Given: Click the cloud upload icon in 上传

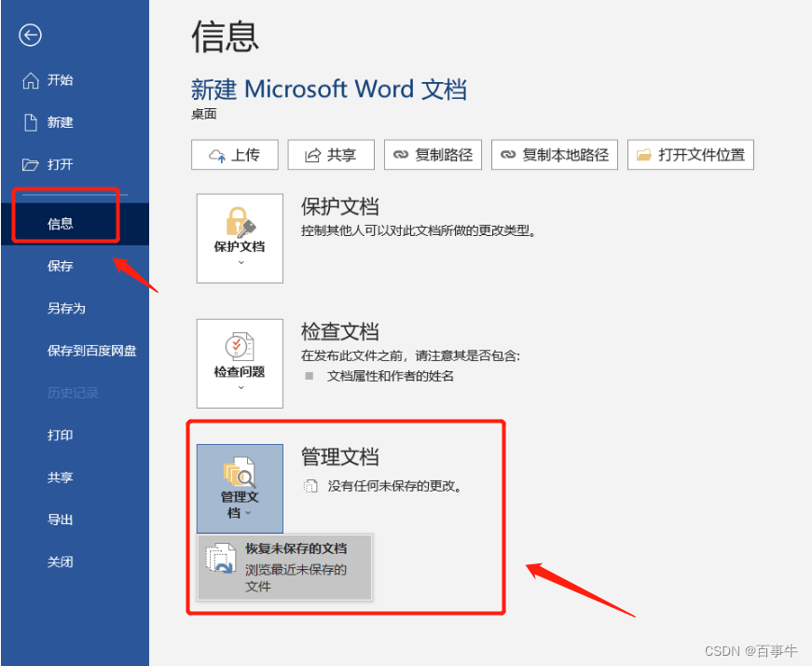Looking at the screenshot, I should coord(217,155).
